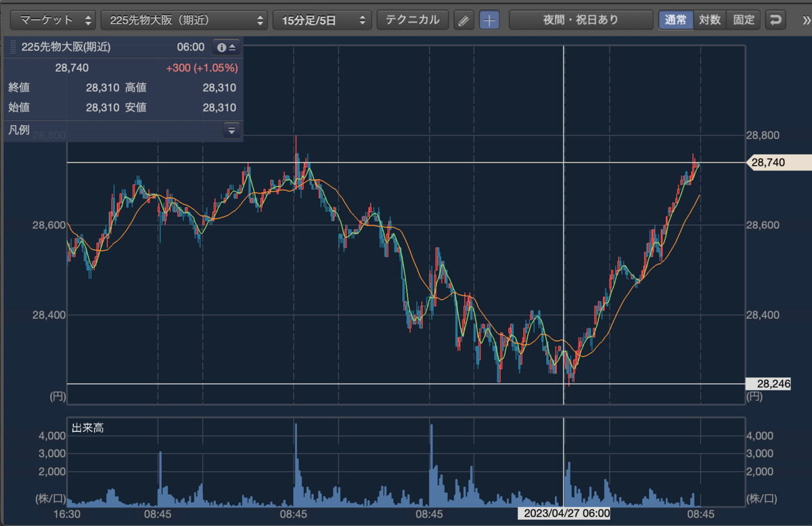The image size is (812, 526).
Task: Select the 通常 scale mode
Action: (676, 20)
